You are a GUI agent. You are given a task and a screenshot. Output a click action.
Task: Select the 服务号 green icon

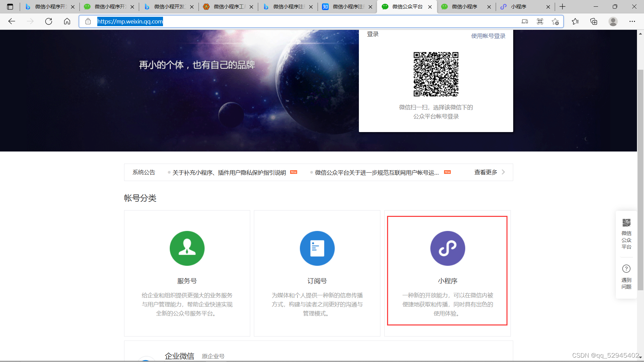[x=187, y=248]
